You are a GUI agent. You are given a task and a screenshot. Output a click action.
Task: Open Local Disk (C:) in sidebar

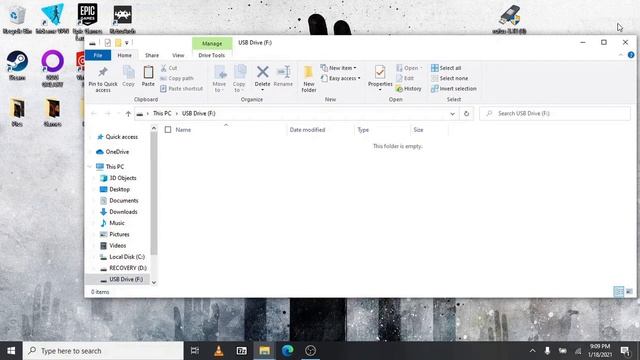pos(122,257)
